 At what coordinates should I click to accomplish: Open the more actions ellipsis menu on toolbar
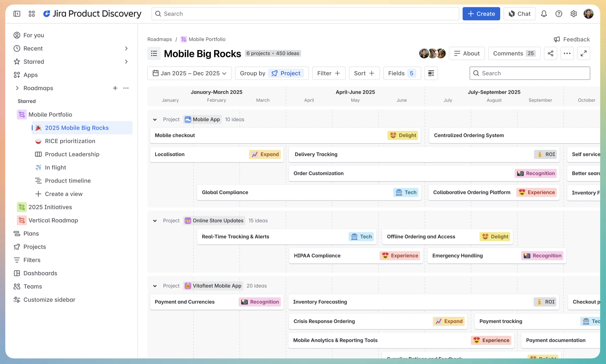pyautogui.click(x=567, y=53)
